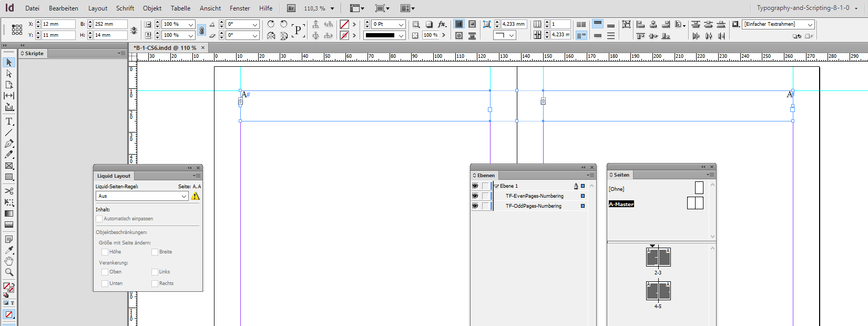Screen dimensions: 868x326
Task: Choose the Hand tool
Action: 9,261
